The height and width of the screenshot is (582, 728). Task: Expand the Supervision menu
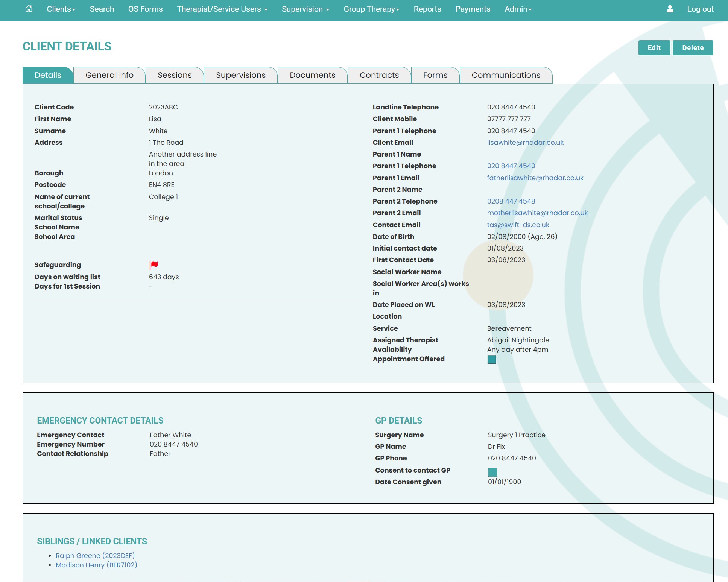305,9
